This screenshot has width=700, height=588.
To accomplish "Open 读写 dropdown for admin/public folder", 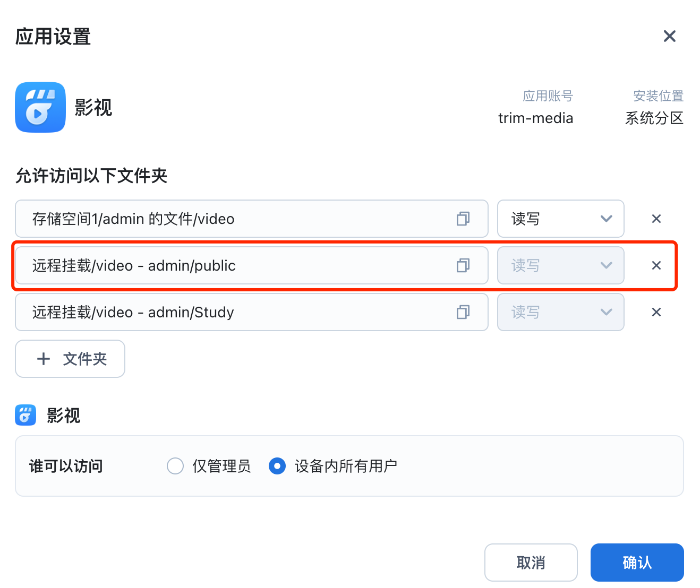I will pyautogui.click(x=560, y=265).
